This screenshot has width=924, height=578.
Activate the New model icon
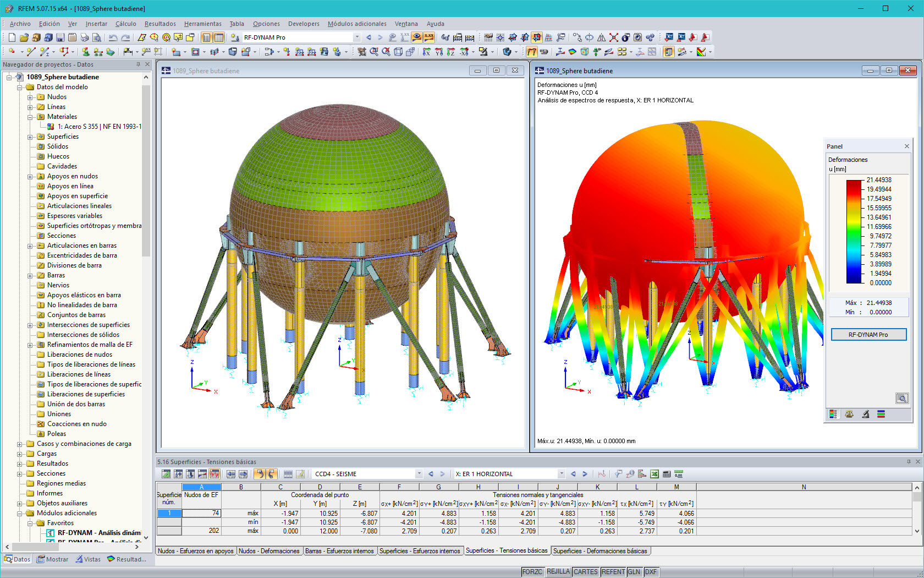point(10,37)
